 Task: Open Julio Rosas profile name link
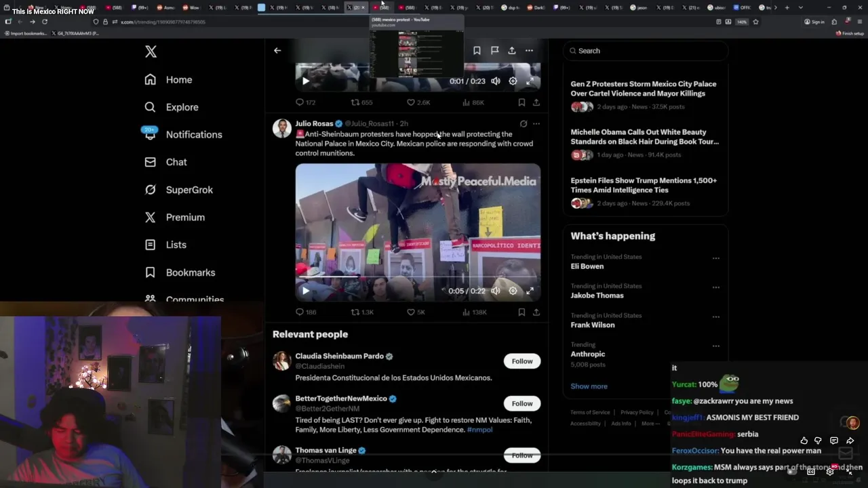click(314, 123)
